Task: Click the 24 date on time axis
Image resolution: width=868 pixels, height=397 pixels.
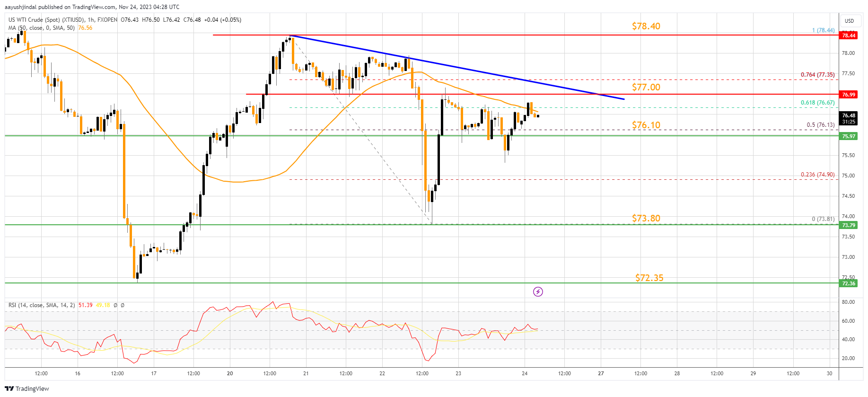Action: [x=525, y=373]
